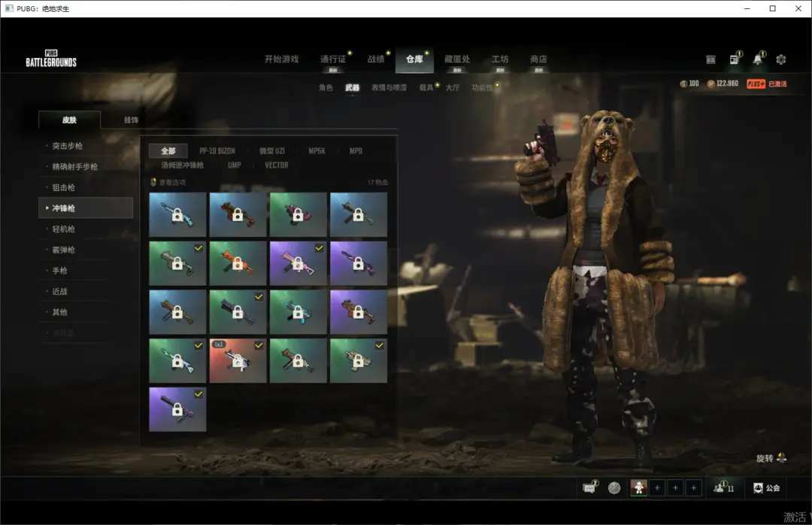Open the news feed icon beside the bell
The width and height of the screenshot is (812, 525).
735,59
